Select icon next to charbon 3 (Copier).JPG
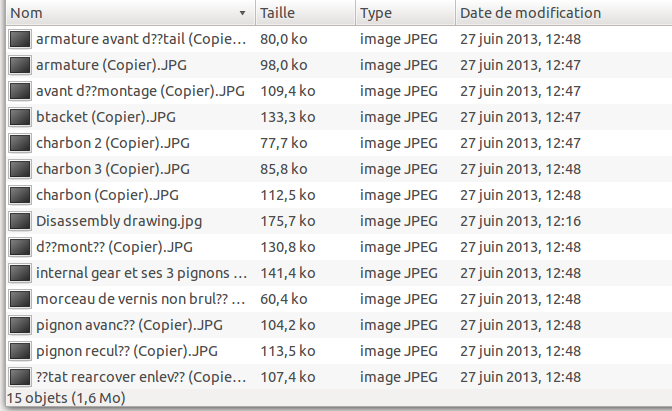This screenshot has width=672, height=411. click(20, 169)
